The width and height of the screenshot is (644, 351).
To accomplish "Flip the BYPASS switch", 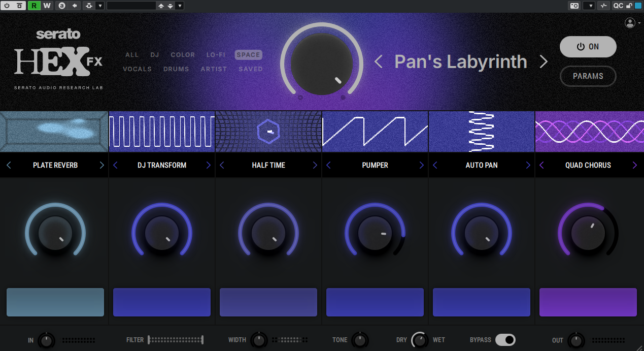I will (x=505, y=340).
